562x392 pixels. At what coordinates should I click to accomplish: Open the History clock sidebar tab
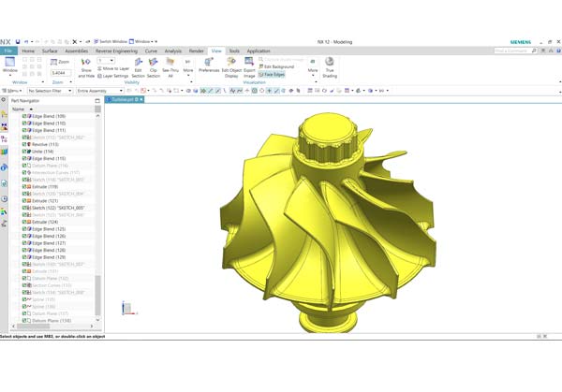[x=4, y=198]
